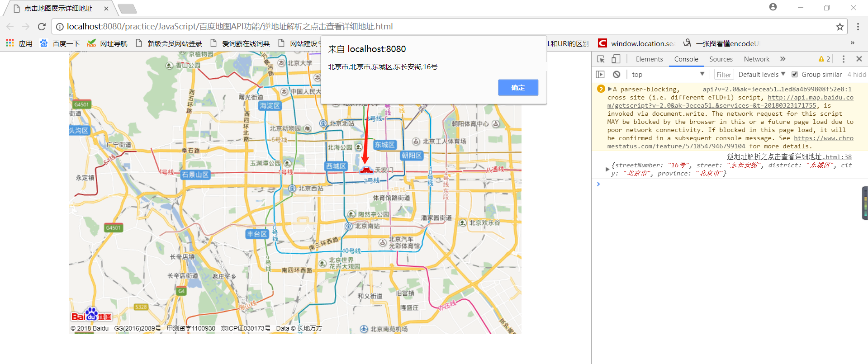Screen dimensions: 868x364
Task: Click the 北海公园 park icon on map
Action: [x=359, y=147]
